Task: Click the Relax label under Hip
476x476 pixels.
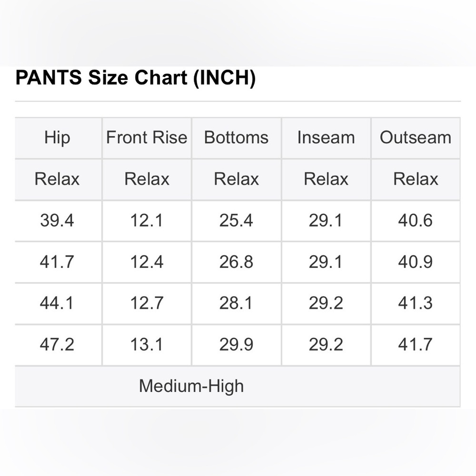Action: pos(57,179)
